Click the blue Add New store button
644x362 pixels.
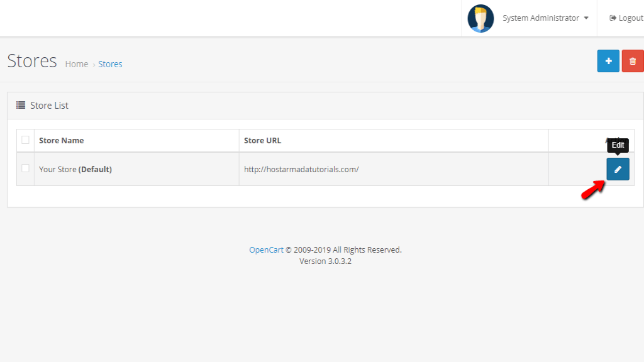click(608, 61)
